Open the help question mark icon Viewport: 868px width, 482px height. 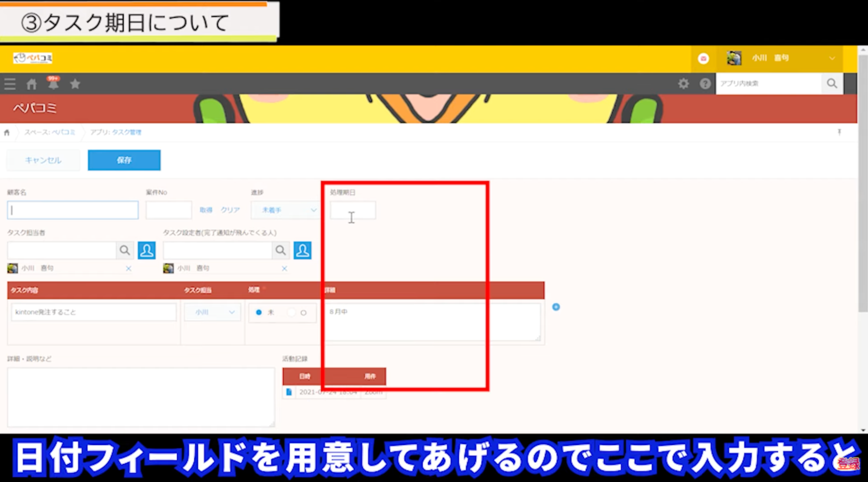[x=705, y=83]
